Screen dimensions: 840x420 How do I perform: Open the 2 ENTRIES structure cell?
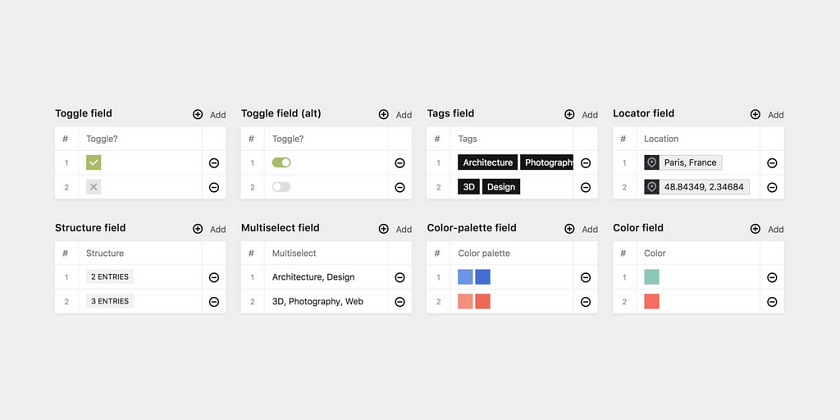[110, 277]
